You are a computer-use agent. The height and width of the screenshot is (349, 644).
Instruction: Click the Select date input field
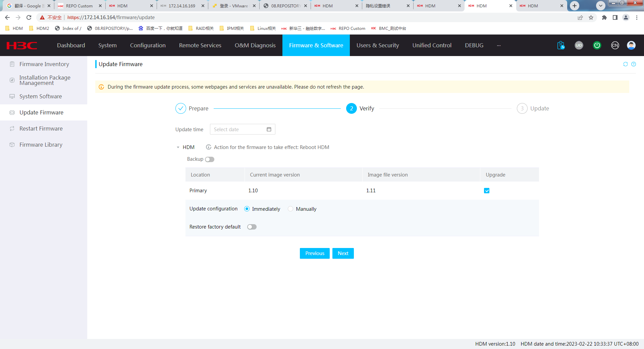243,129
